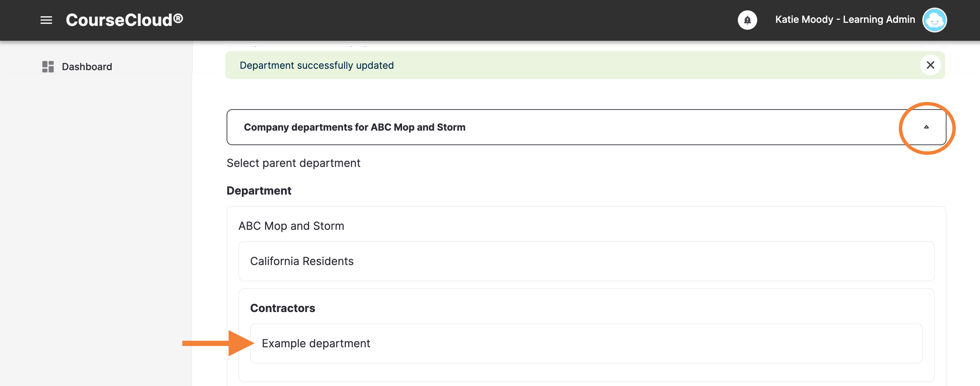Open the notifications bell
The width and height of the screenshot is (980, 386).
[x=747, y=20]
